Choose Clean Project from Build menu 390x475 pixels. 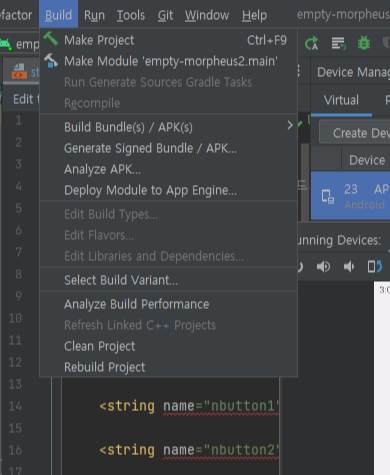coord(168,346)
